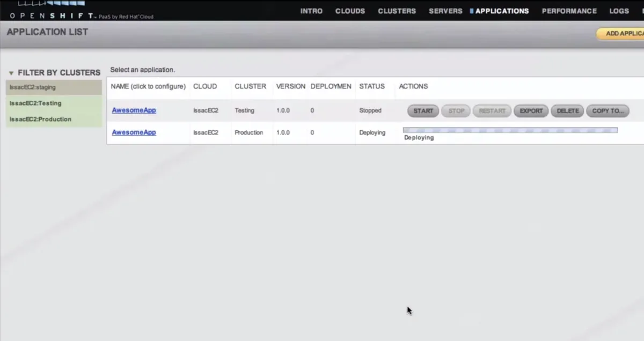Click the Stopped status cell
Screen dimensions: 644x341
click(370, 110)
